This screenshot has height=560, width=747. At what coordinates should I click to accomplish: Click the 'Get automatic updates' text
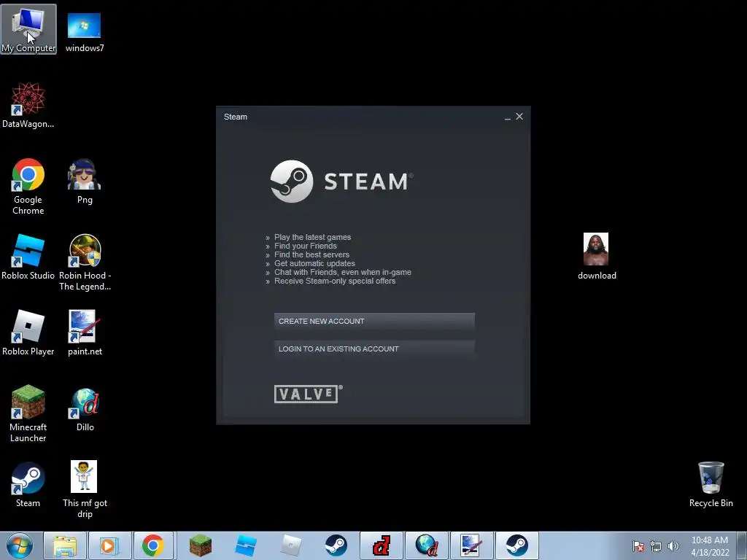pyautogui.click(x=314, y=263)
